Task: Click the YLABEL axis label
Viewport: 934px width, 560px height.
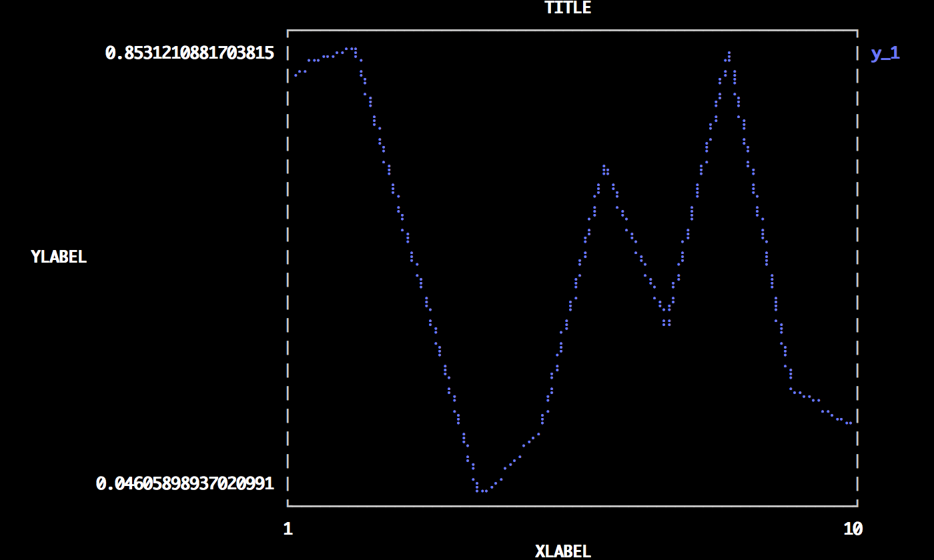Action: click(x=59, y=257)
